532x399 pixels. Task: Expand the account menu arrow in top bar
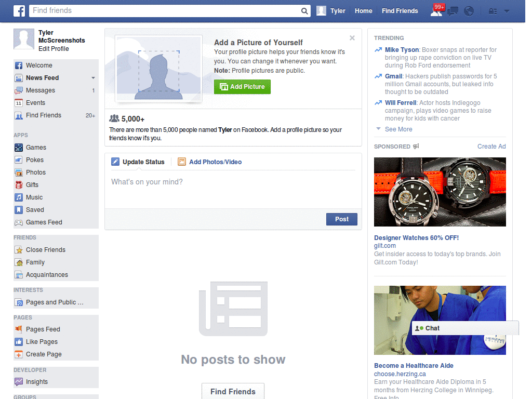coord(507,11)
